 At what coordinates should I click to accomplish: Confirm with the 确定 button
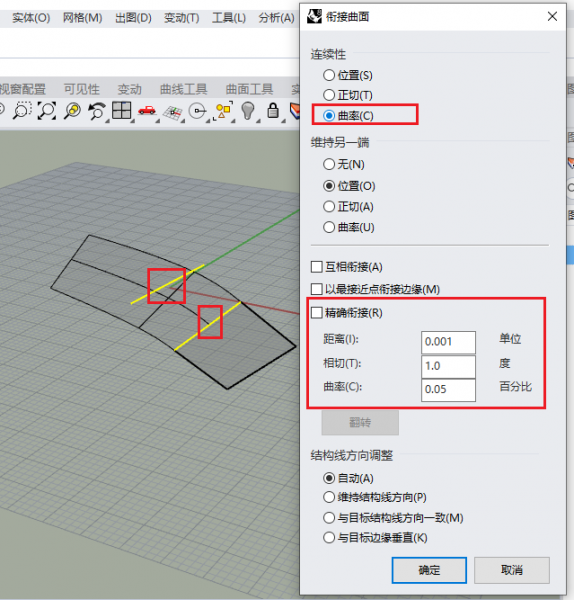(x=429, y=570)
